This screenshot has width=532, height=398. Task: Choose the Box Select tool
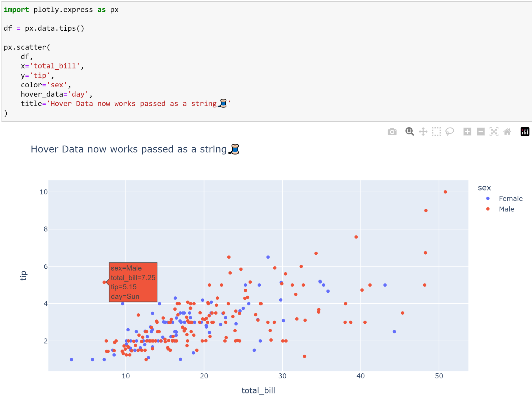pos(436,132)
